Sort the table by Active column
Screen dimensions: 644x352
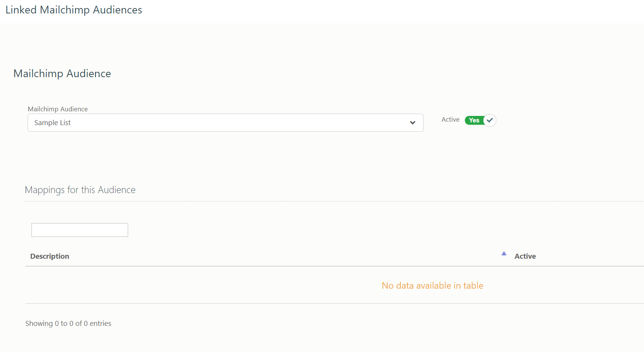click(525, 256)
